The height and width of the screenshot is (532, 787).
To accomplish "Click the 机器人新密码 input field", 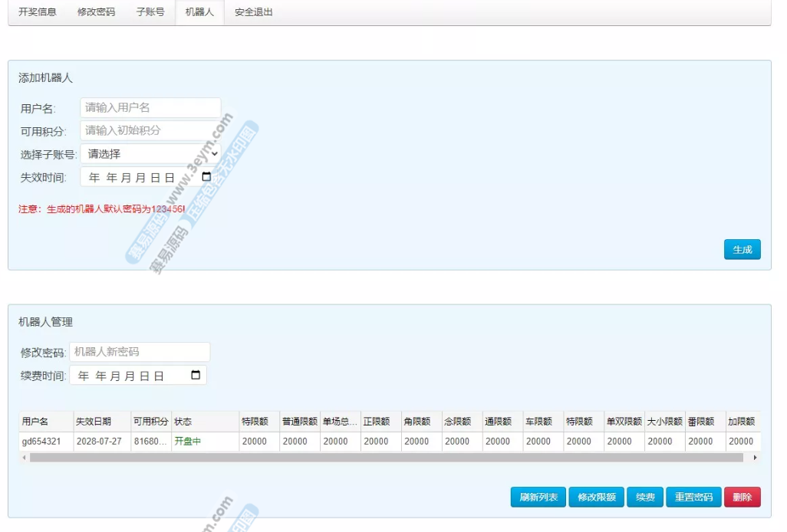I will coord(140,352).
